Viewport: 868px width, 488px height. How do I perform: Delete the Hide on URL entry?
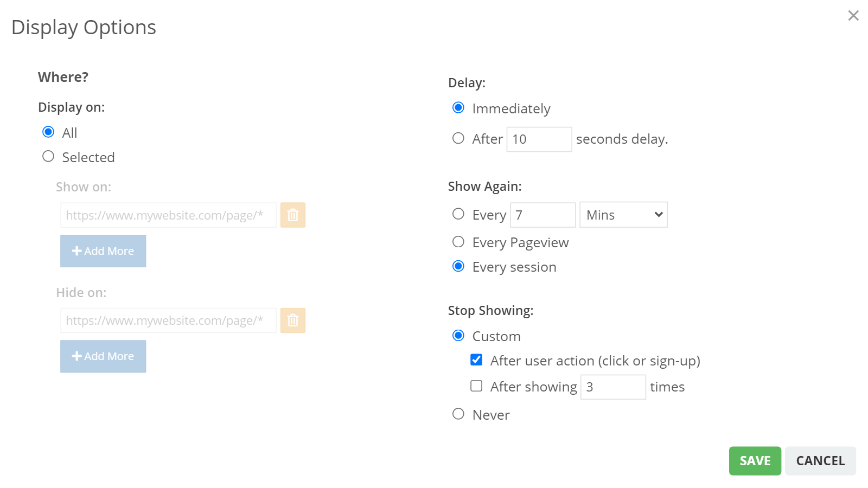point(293,320)
